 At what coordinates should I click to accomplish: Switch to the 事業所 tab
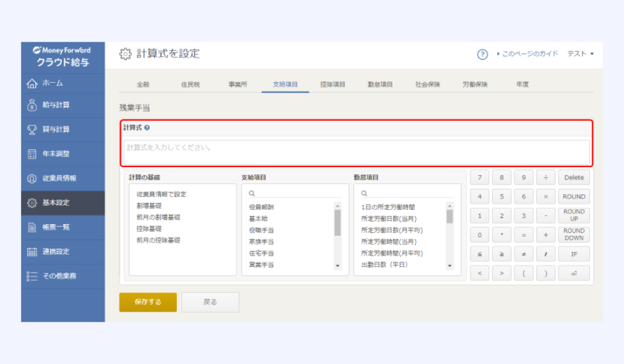237,84
